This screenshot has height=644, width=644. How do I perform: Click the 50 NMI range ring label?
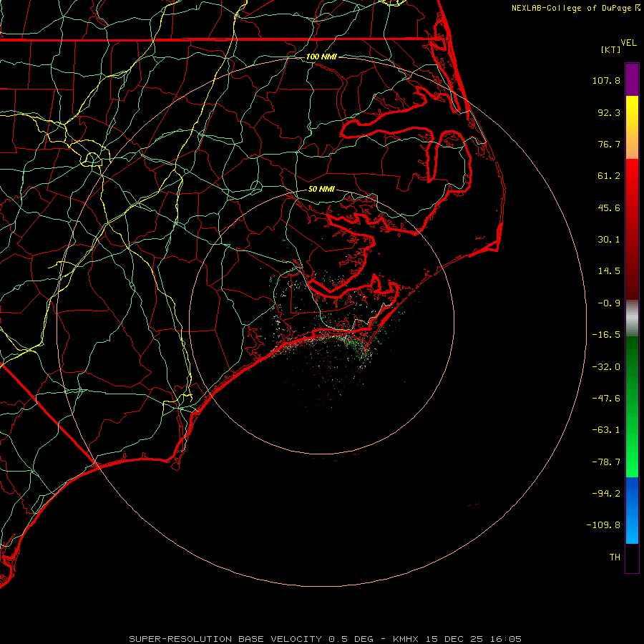click(x=321, y=189)
